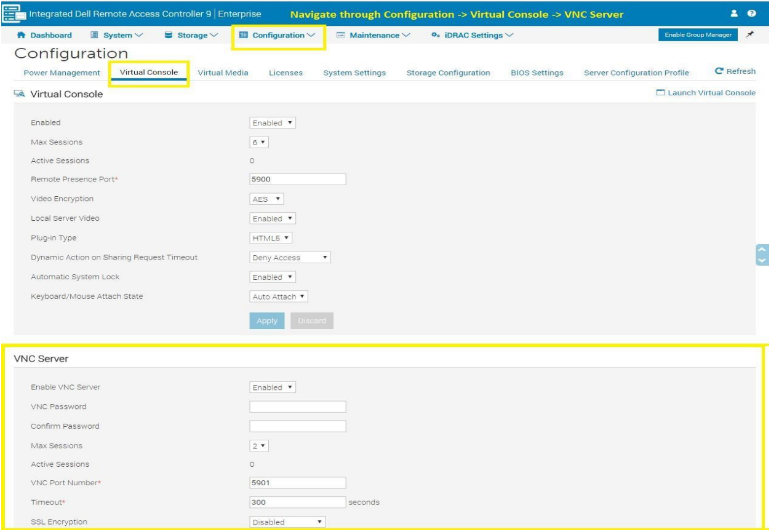The width and height of the screenshot is (771, 532).
Task: Click the Launch Virtual Console icon
Action: [660, 93]
